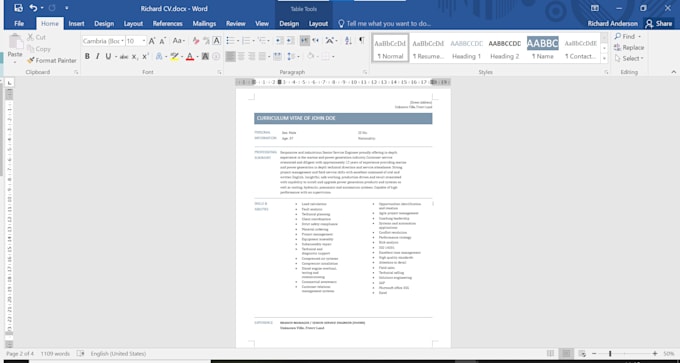The height and width of the screenshot is (363, 680).
Task: Open the Change Case dropdown
Action: (x=178, y=41)
